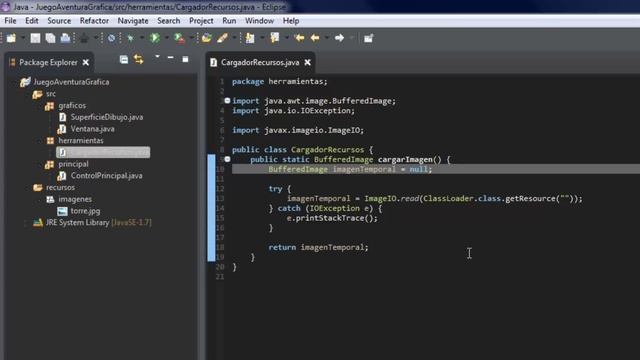Save the current file with the Save icon

click(x=36, y=38)
